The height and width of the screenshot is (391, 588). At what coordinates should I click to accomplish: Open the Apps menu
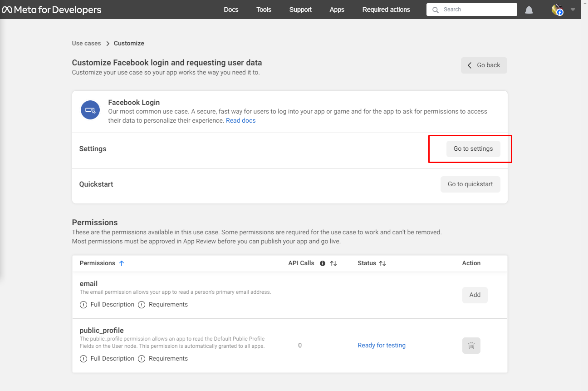tap(337, 10)
